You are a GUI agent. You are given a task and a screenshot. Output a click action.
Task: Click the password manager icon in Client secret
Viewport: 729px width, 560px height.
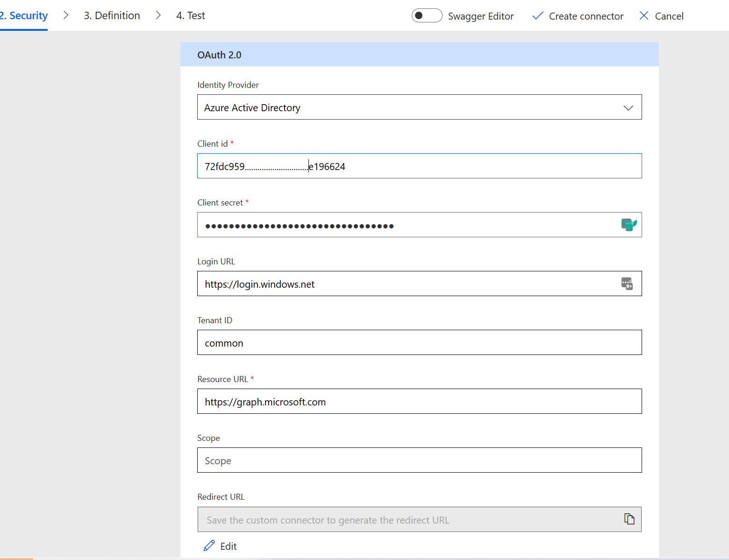tap(629, 225)
